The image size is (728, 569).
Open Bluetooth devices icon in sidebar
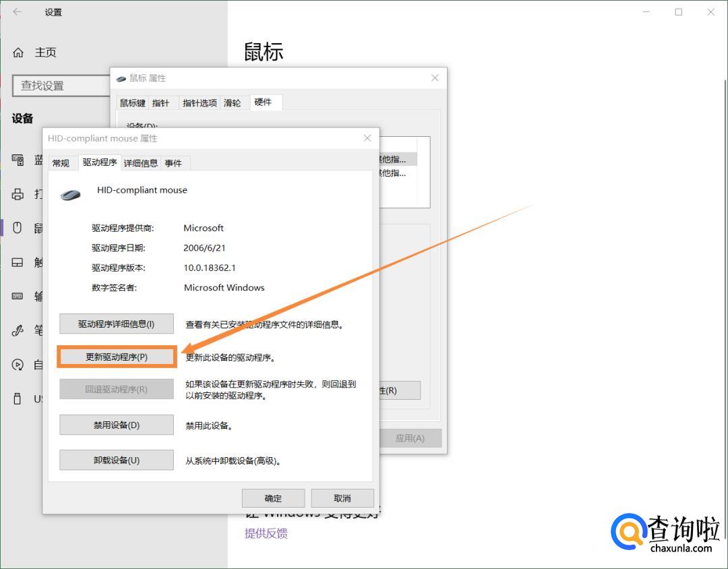(18, 160)
